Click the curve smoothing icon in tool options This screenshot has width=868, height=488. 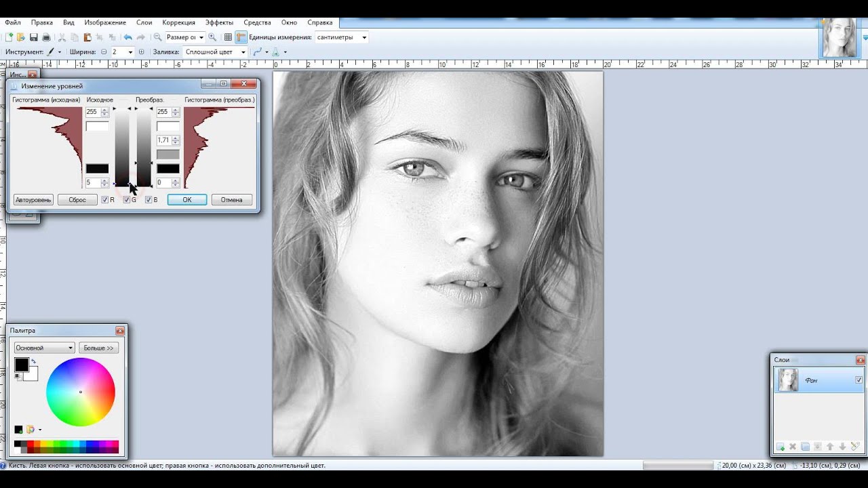257,52
